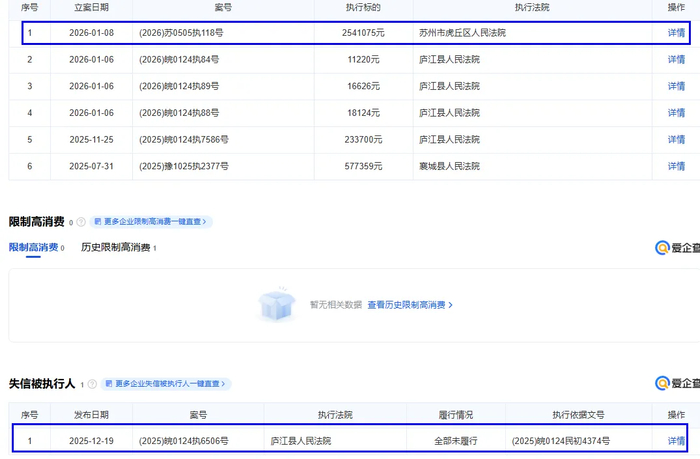The width and height of the screenshot is (700, 459).
Task: Open 详情 for case (2026)皖0124执88号
Action: 676,113
